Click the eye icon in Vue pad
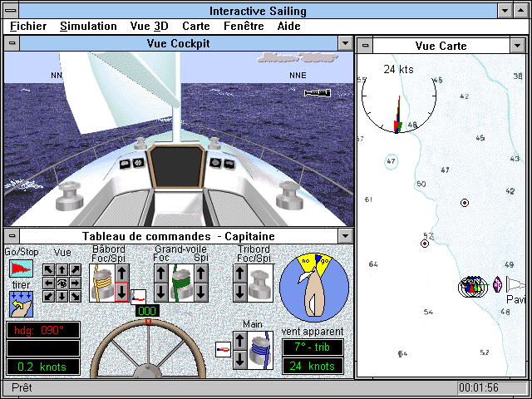Viewport: 532px width, 399px height. [x=62, y=283]
